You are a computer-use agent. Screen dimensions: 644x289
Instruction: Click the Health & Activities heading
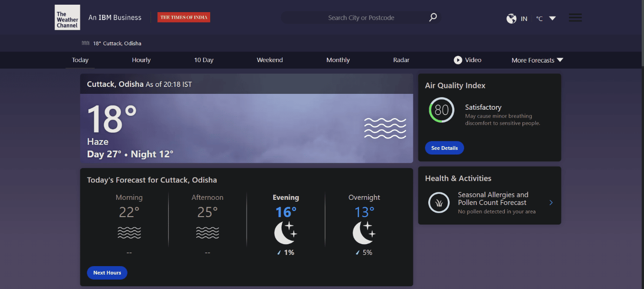coord(458,178)
